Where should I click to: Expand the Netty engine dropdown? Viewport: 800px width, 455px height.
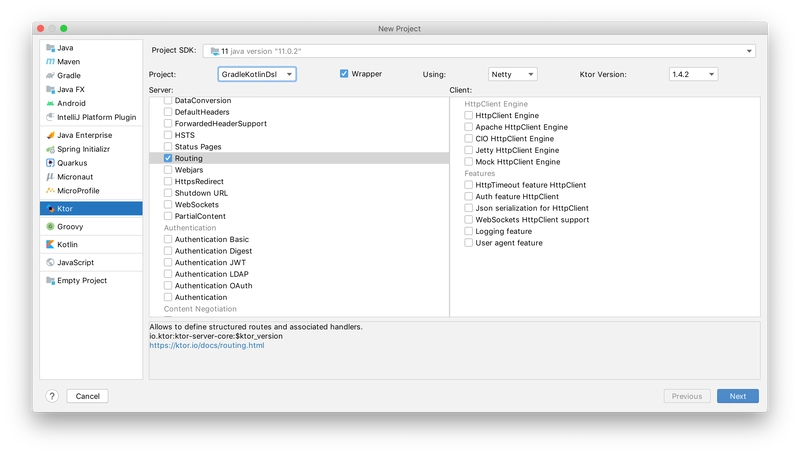pos(513,74)
